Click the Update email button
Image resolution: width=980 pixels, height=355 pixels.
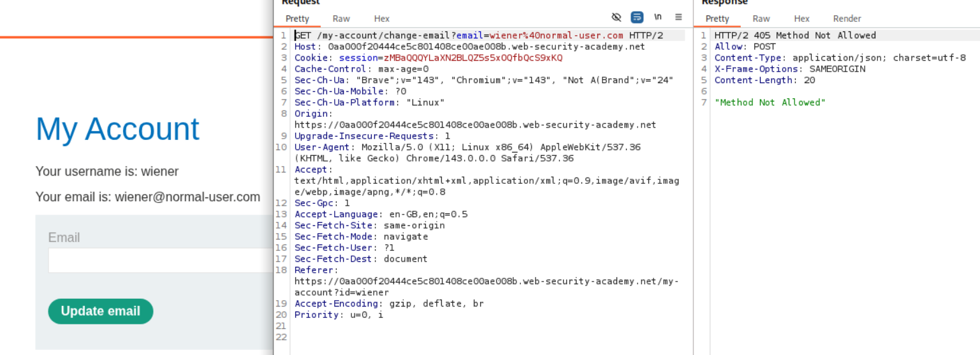pos(101,311)
